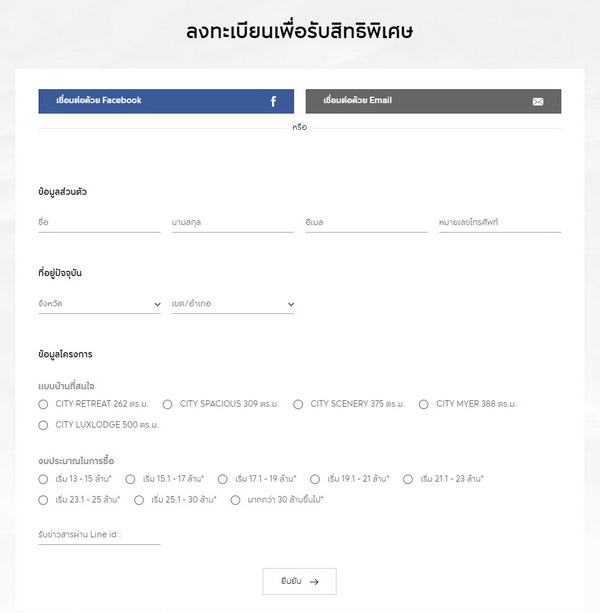Pick budget มากกว่า 30 ล้านขึ้นไป
This screenshot has height=613, width=600.
235,499
